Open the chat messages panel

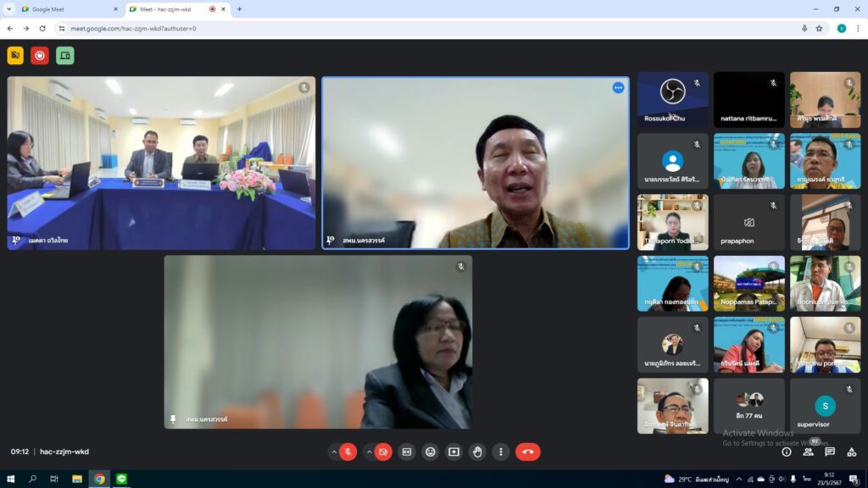pos(830,452)
